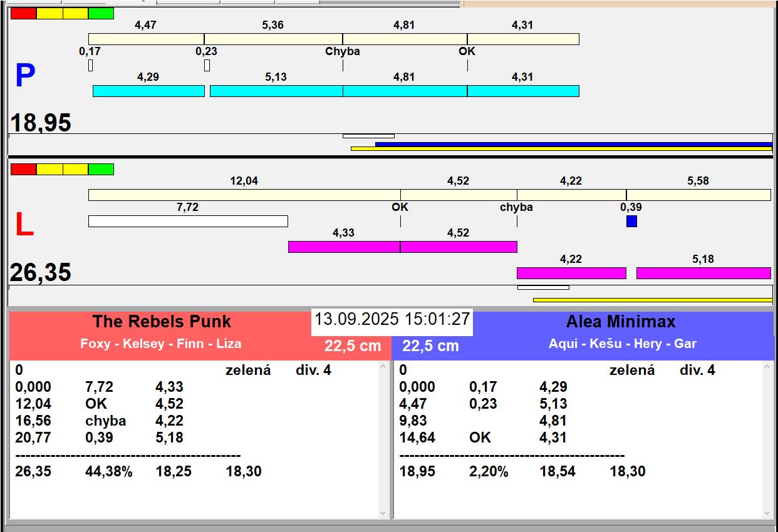Click the red start light in lane P
The width and height of the screenshot is (778, 532).
(24, 14)
